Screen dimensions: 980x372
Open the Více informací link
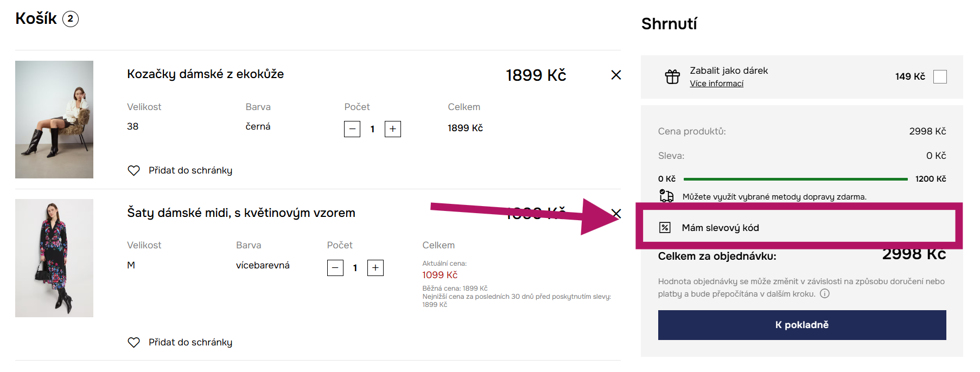716,84
